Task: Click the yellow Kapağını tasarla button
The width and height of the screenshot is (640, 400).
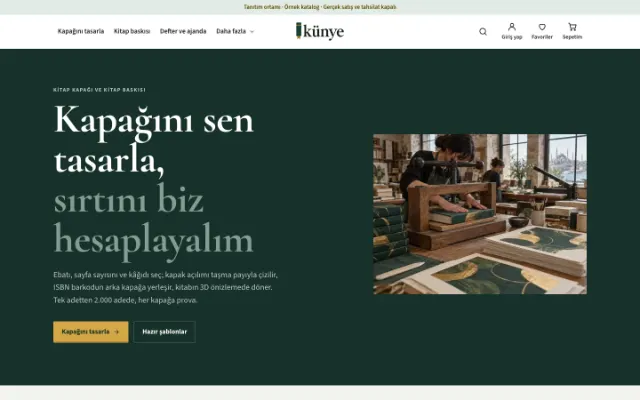Action: pyautogui.click(x=91, y=332)
